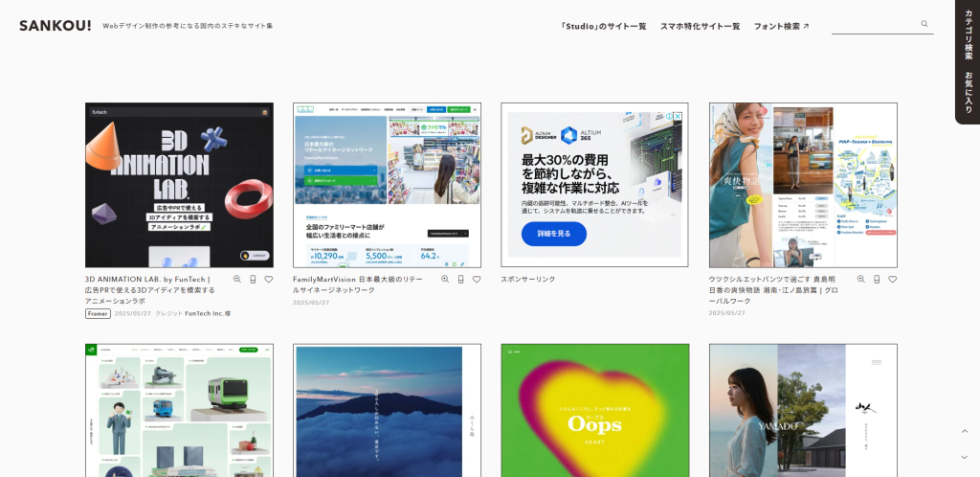This screenshot has height=477, width=980.
Task: Favorite the 3D ANIMATION LAB site with heart
Action: (x=269, y=280)
